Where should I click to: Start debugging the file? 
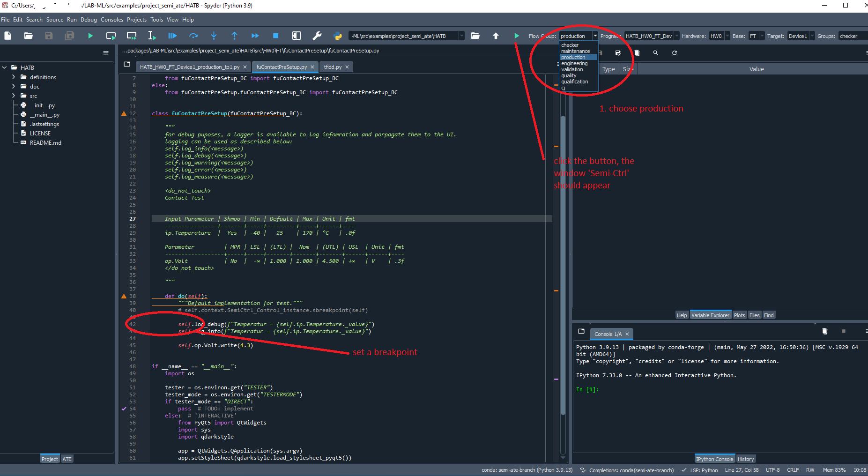click(172, 36)
